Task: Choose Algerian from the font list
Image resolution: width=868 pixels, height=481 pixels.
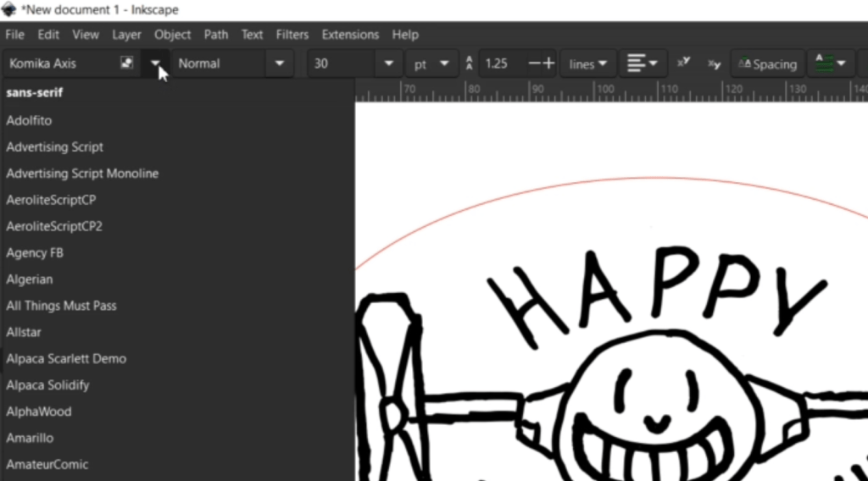Action: pyautogui.click(x=30, y=279)
